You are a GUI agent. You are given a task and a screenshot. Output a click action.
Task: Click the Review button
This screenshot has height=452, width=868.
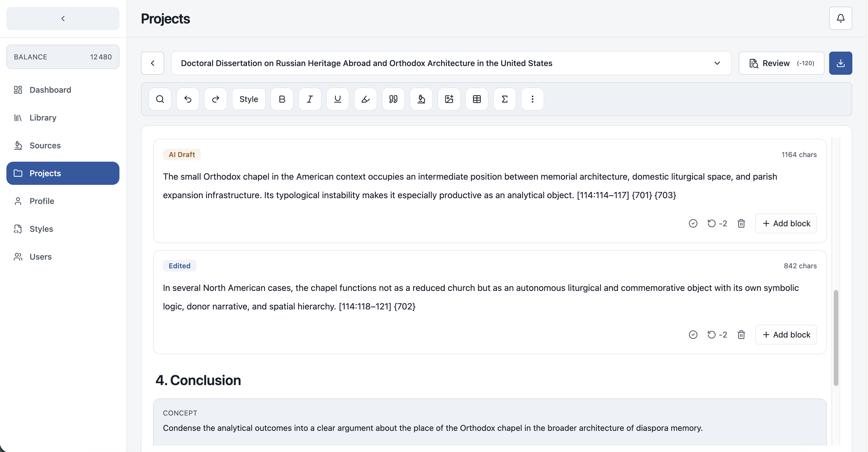pyautogui.click(x=781, y=63)
